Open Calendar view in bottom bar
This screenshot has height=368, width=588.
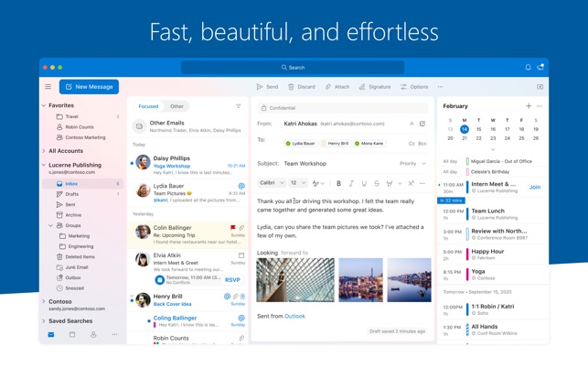72,334
